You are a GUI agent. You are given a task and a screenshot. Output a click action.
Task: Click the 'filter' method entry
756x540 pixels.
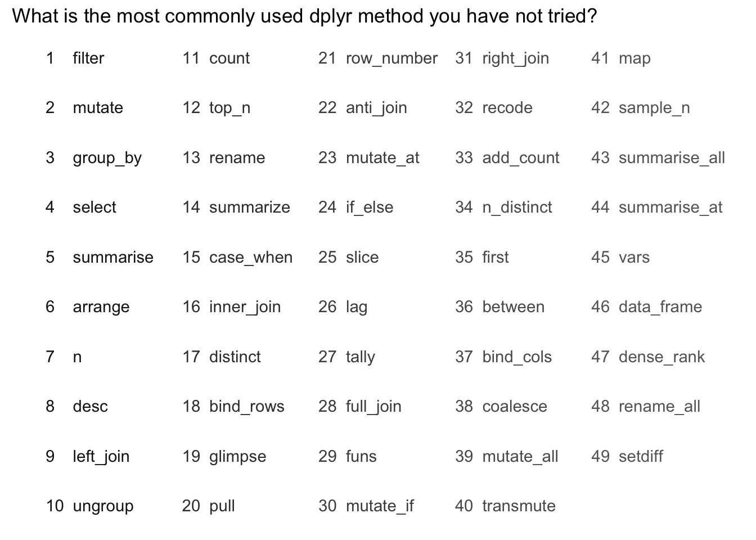(88, 58)
